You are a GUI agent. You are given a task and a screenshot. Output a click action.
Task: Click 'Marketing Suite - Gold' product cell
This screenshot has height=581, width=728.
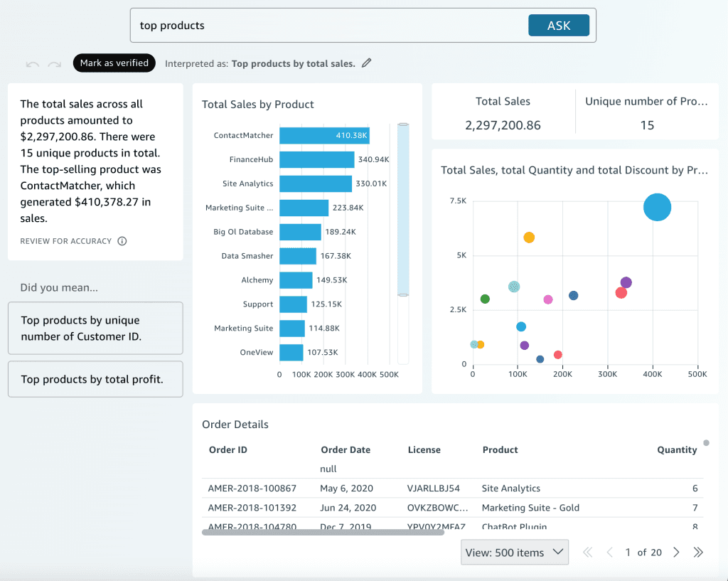[x=530, y=508]
